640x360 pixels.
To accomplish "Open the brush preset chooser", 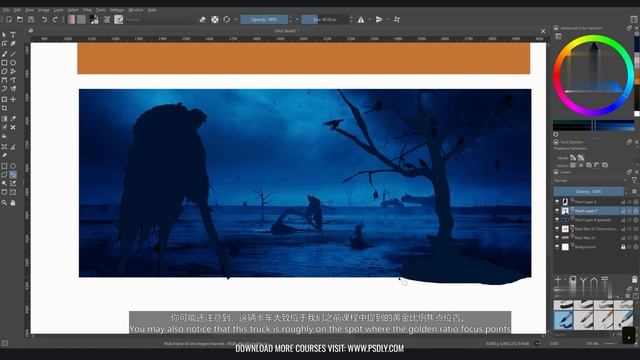I will click(118, 19).
